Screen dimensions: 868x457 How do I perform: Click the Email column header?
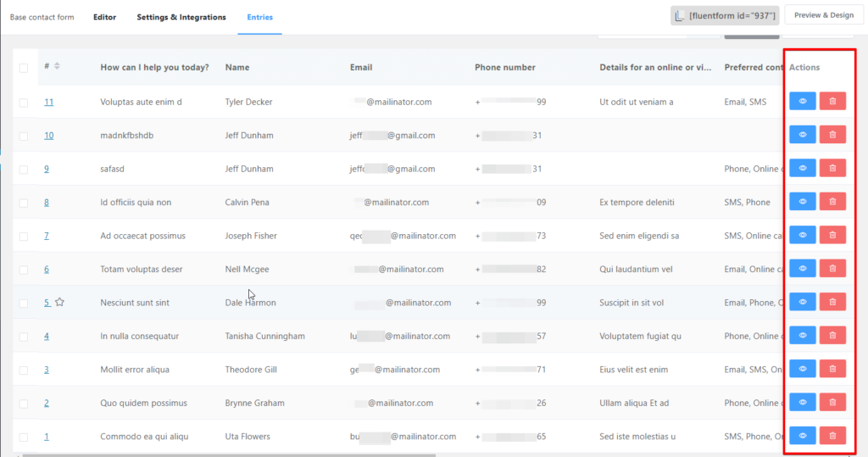(x=361, y=67)
